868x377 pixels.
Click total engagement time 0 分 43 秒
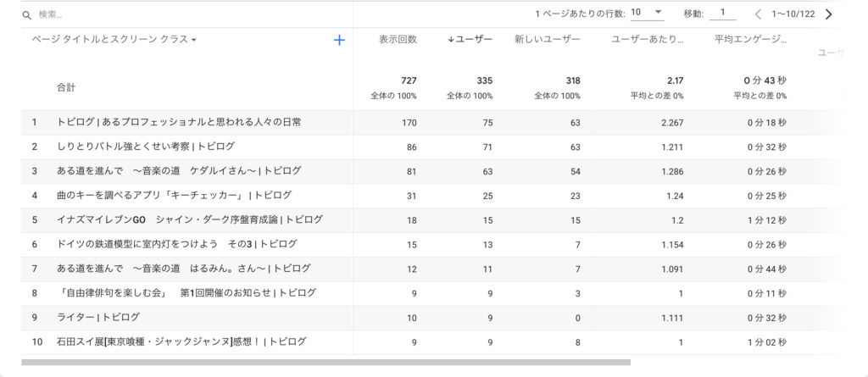click(x=765, y=80)
